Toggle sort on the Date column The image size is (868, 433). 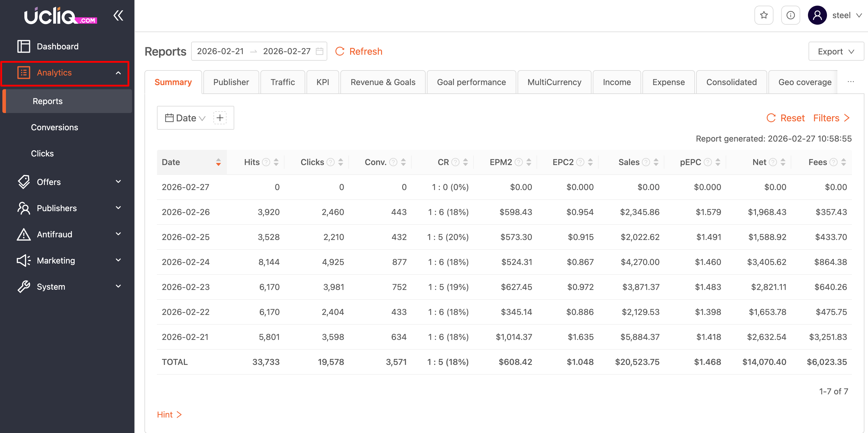click(x=218, y=162)
